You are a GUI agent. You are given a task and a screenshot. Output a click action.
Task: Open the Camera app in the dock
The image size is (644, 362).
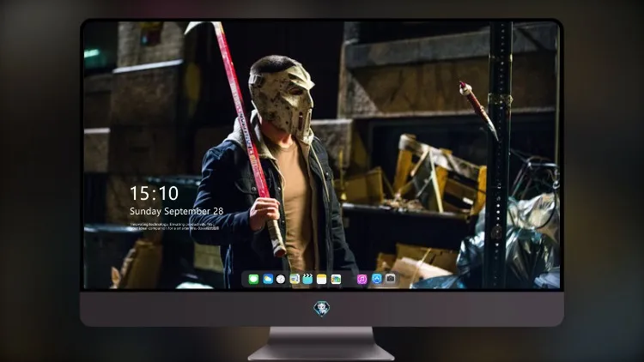[x=391, y=279]
